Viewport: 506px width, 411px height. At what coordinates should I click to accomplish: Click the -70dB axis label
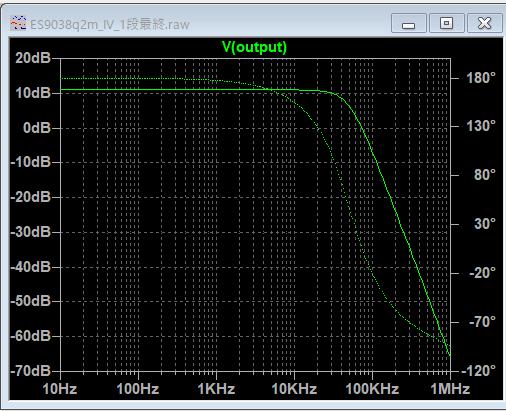(31, 370)
